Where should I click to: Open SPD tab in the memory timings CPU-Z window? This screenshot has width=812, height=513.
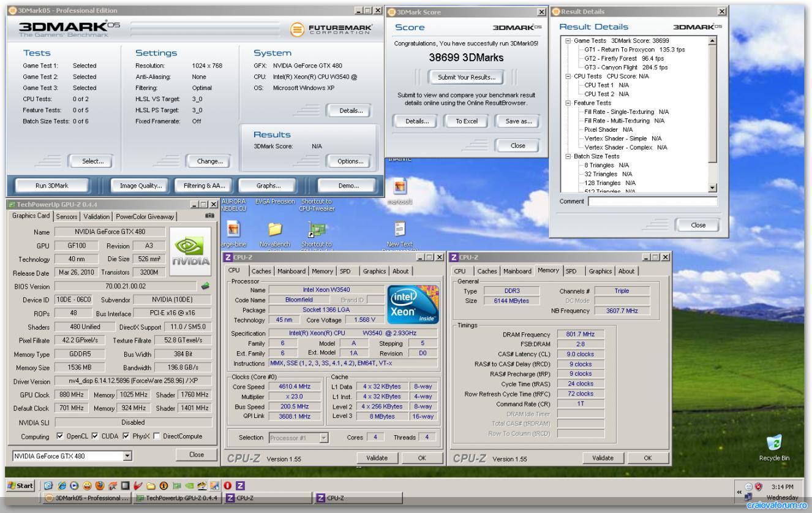point(571,271)
